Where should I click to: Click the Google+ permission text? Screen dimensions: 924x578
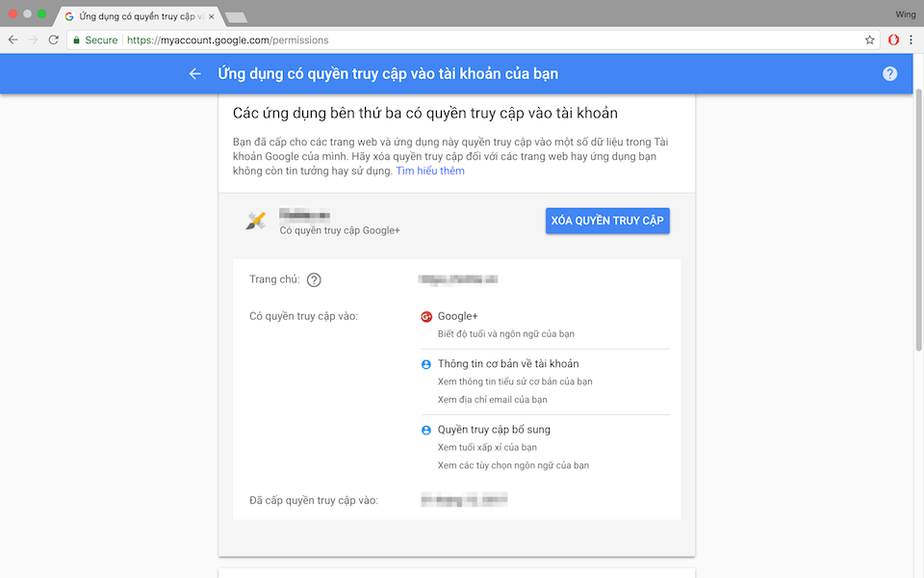pos(458,316)
